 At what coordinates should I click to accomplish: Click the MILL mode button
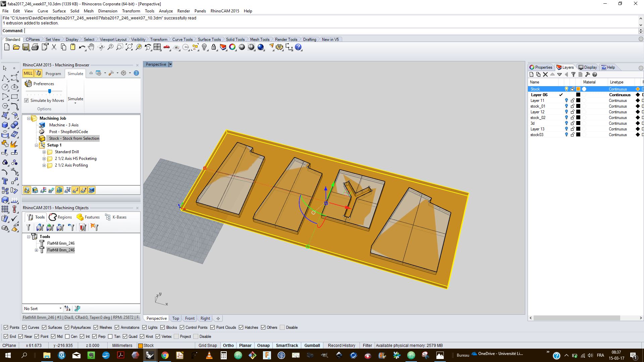pyautogui.click(x=28, y=73)
